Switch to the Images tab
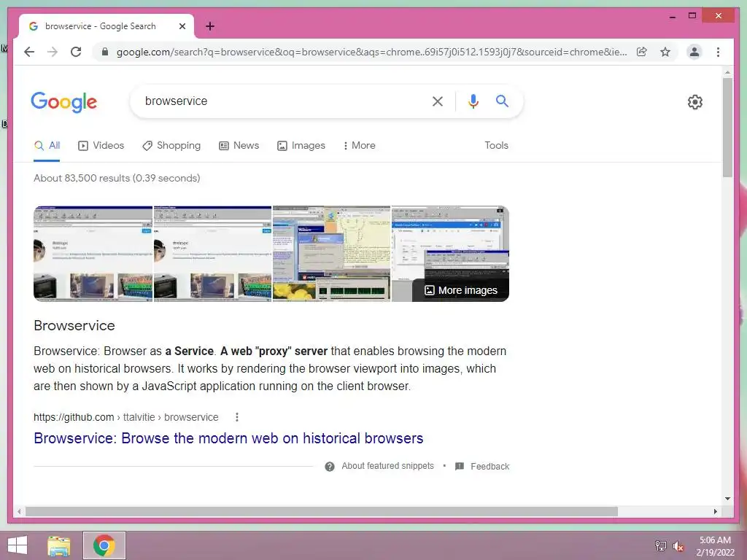 click(x=301, y=146)
